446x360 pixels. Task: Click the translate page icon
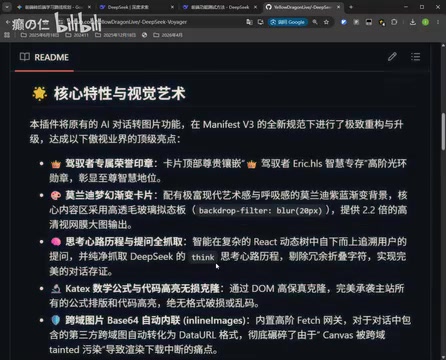(249, 22)
